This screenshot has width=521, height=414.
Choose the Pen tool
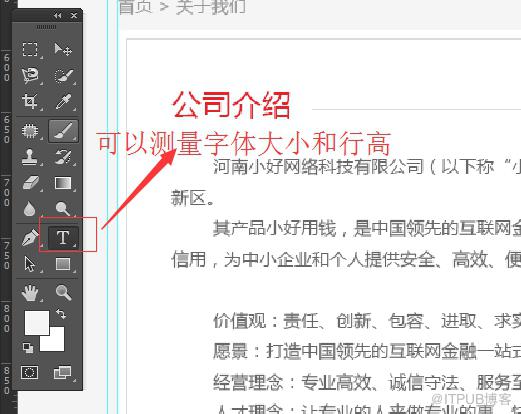(x=30, y=237)
